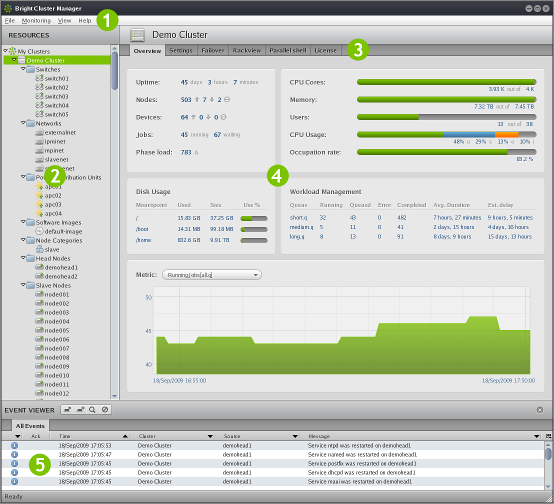This screenshot has height=504, width=554.
Task: Click the Event Viewer search magnifier icon
Action: pos(92,410)
